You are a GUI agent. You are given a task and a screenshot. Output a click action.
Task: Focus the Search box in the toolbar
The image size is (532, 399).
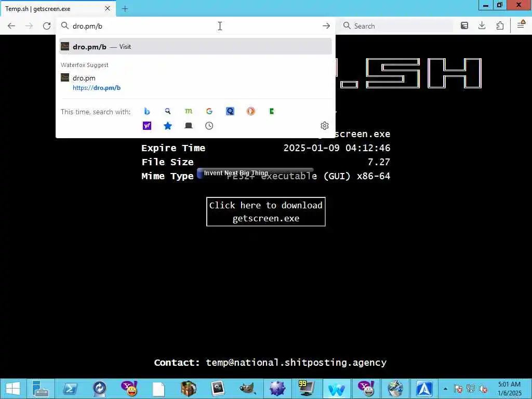pos(397,26)
